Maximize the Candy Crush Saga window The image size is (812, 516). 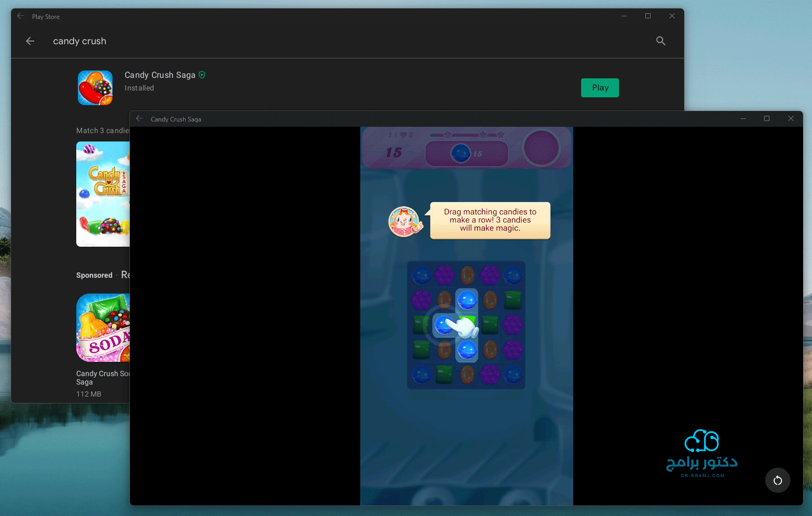[x=767, y=119]
